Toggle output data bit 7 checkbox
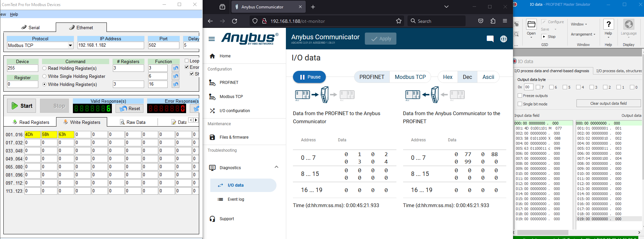 tap(538, 87)
